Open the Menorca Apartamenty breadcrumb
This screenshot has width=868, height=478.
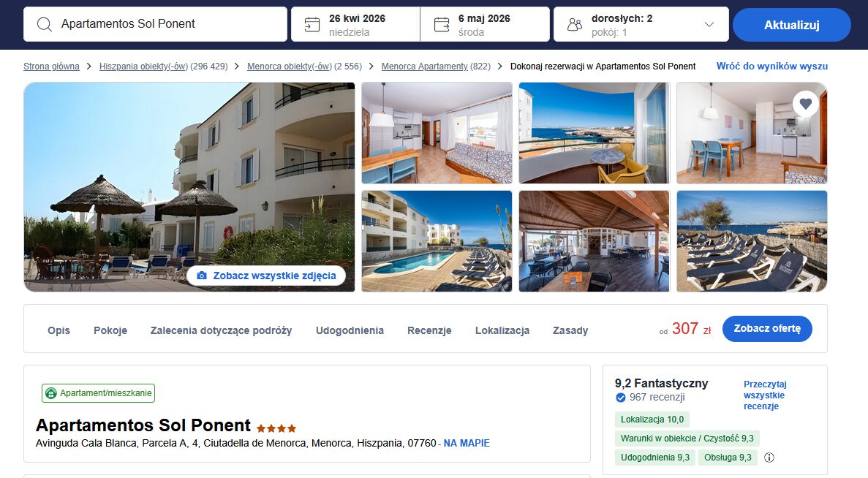425,67
